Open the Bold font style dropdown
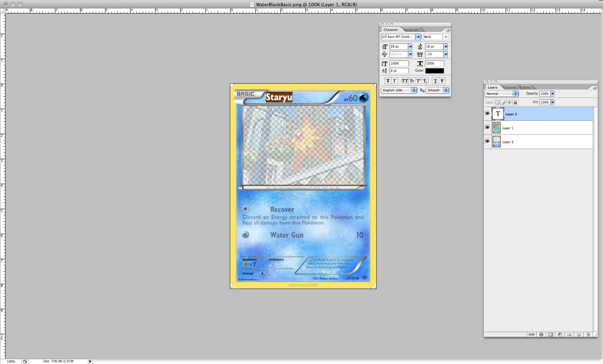 coord(446,37)
